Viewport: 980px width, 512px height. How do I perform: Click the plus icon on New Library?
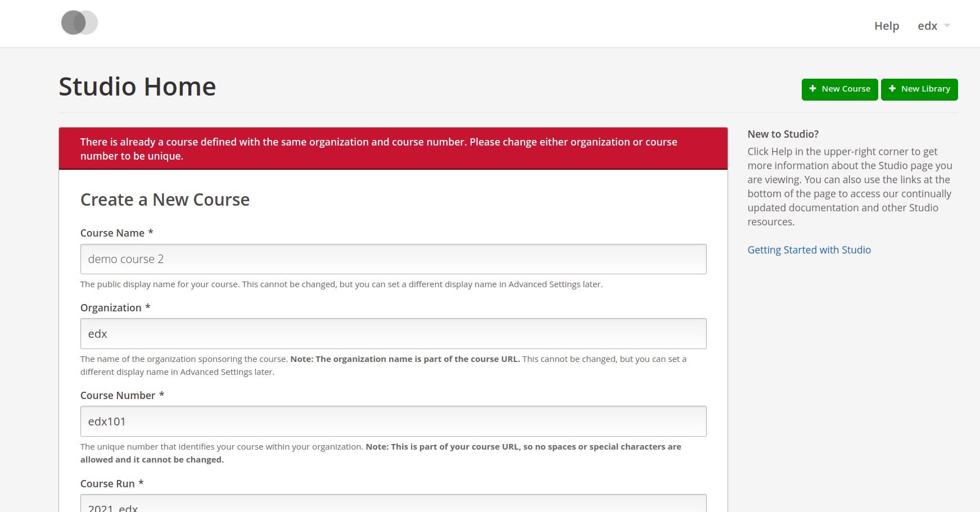click(892, 89)
